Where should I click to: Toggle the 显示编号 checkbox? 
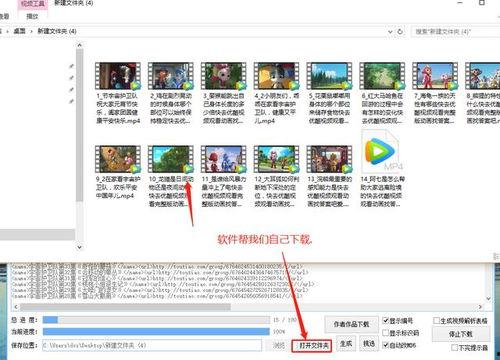386,321
